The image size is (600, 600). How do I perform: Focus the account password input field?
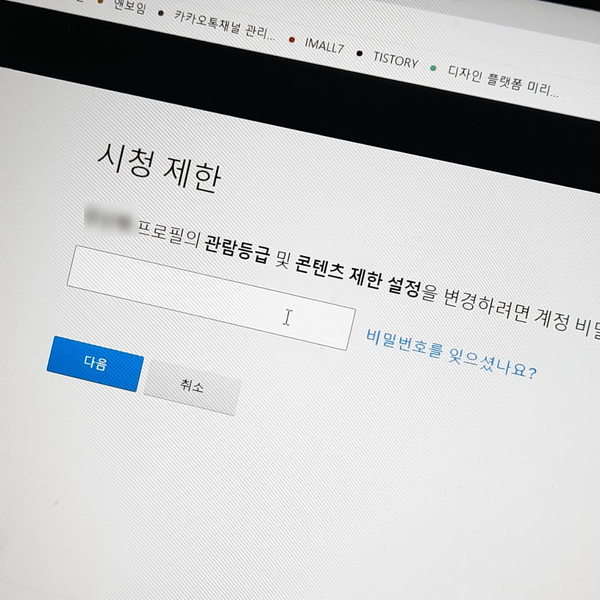211,298
